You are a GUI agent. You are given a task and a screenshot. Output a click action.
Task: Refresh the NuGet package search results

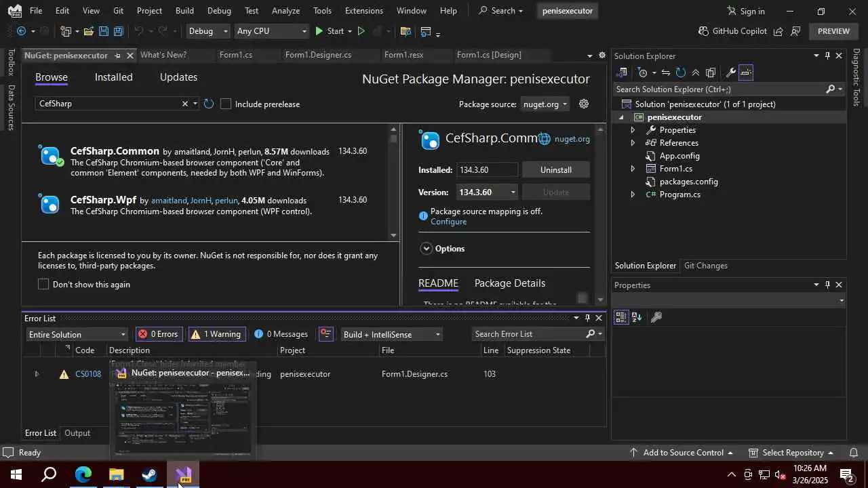(209, 104)
